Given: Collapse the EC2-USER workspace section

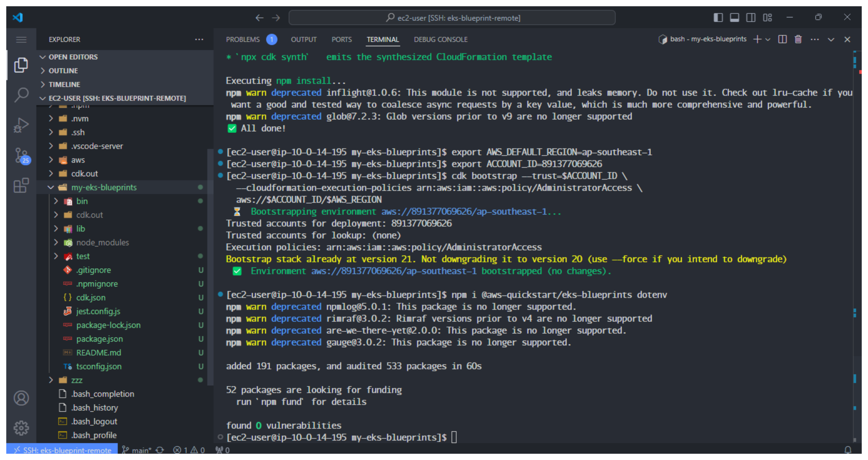Looking at the screenshot, I should (x=125, y=98).
